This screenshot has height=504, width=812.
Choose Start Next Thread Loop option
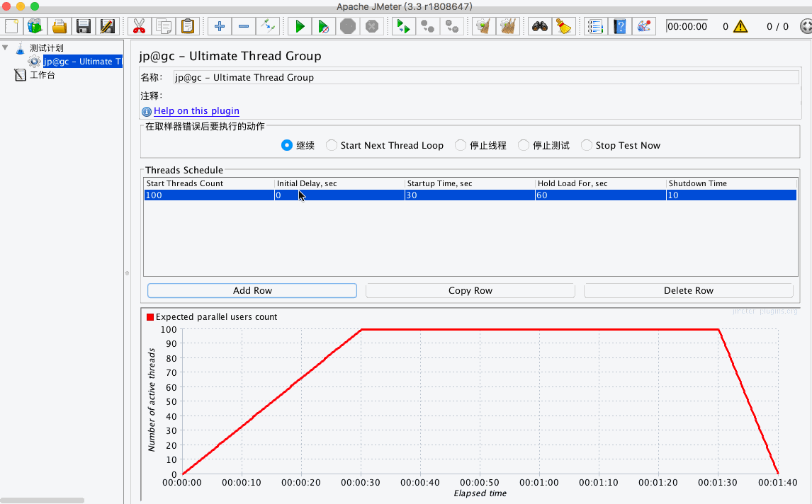(x=331, y=144)
